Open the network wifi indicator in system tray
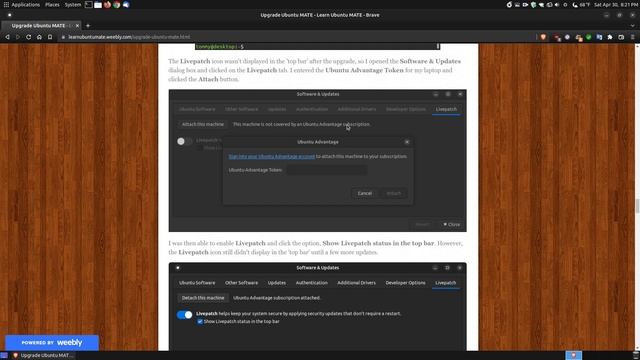This screenshot has width=640, height=360. click(x=541, y=5)
